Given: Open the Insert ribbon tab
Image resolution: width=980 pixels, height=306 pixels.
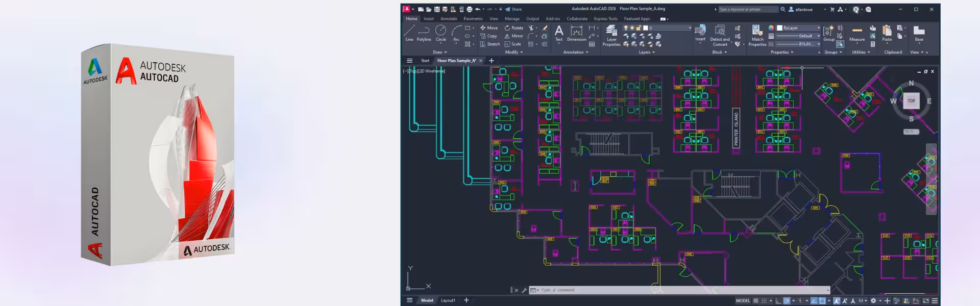Looking at the screenshot, I should point(429,19).
